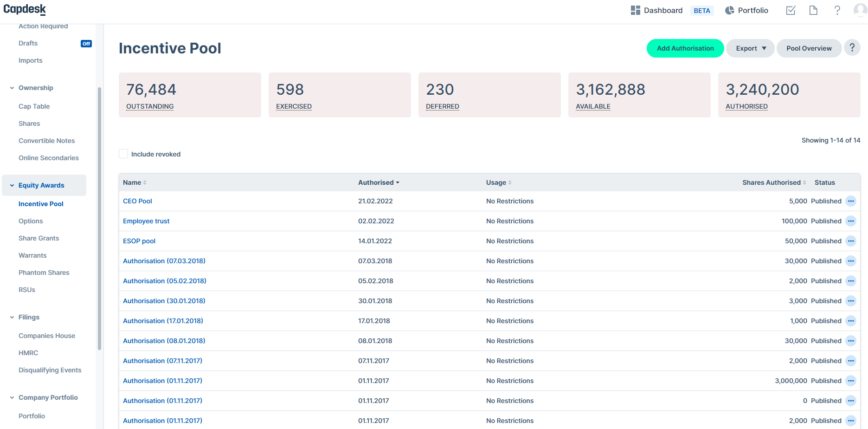Sort the table by Authorised date column
Screen dimensions: 868x429
tap(378, 182)
